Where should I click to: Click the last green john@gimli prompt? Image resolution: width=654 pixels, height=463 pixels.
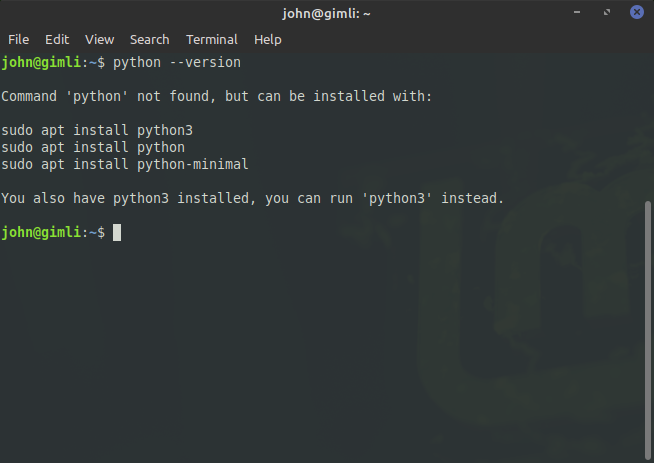[x=41, y=232]
